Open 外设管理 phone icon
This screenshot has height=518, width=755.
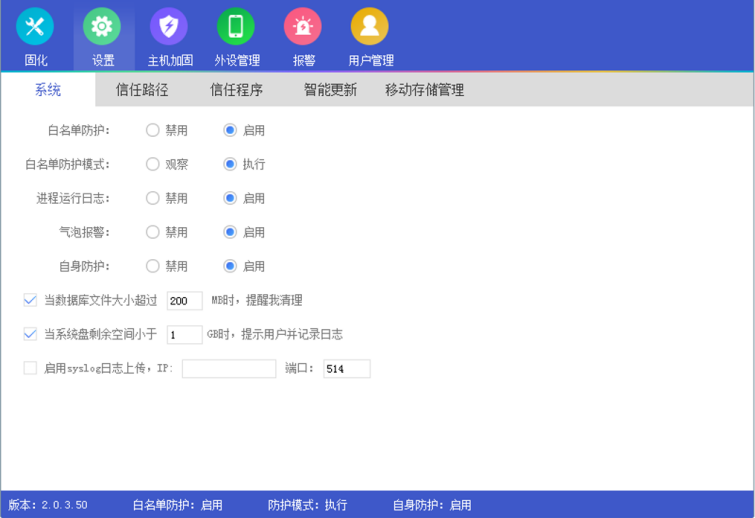tap(236, 27)
